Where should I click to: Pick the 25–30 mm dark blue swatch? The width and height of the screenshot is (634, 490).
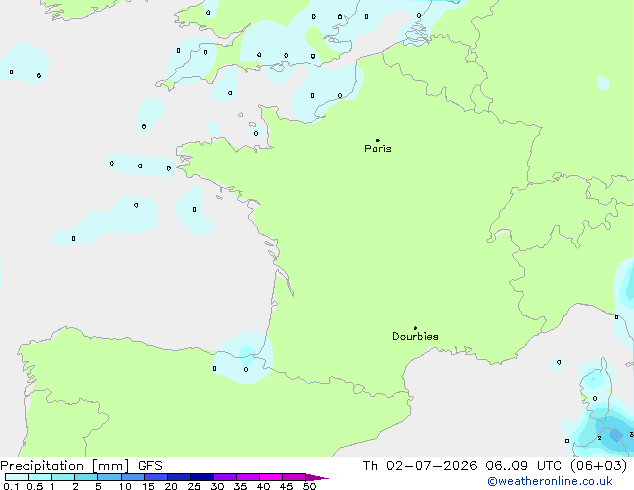[x=202, y=477]
